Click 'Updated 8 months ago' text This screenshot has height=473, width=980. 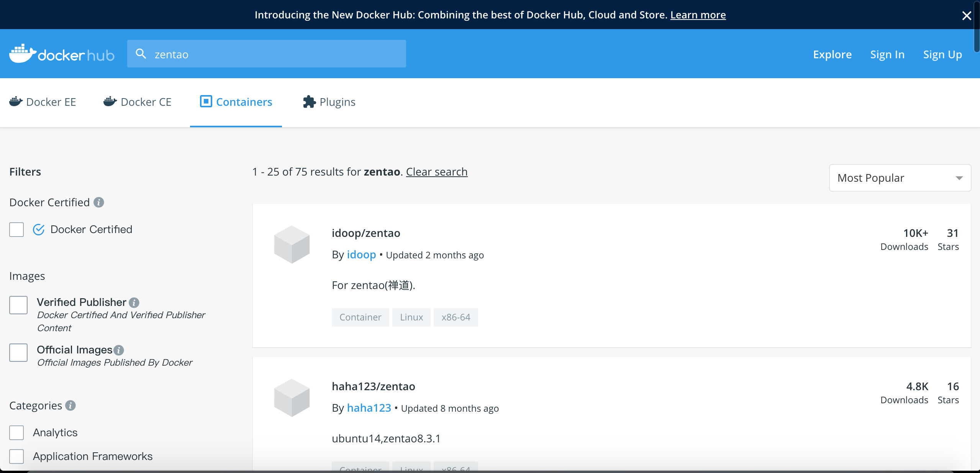click(450, 408)
